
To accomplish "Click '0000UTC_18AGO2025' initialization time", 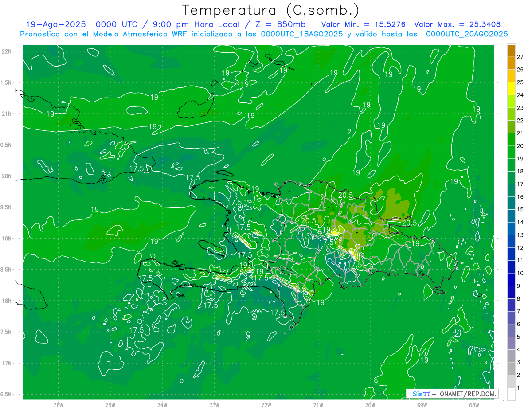I will coord(302,34).
